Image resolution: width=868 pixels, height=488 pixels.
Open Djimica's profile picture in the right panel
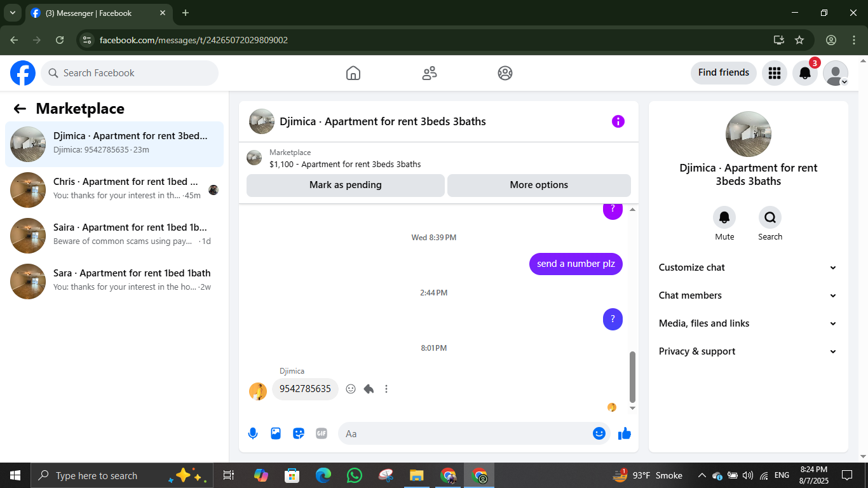point(749,134)
